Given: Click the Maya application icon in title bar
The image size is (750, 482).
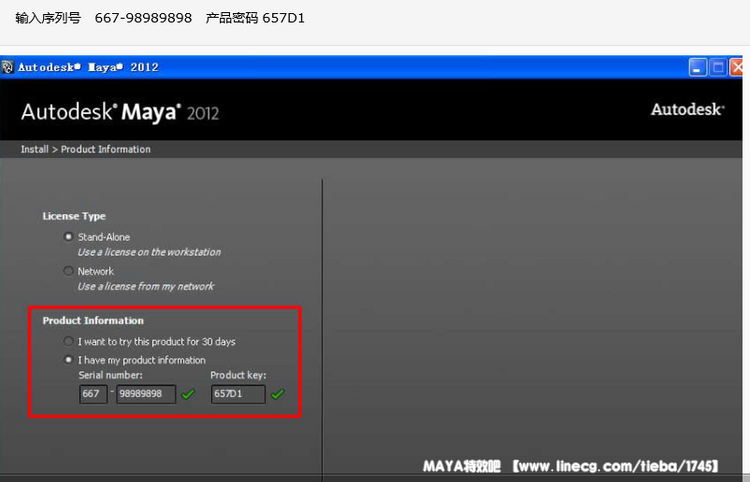Looking at the screenshot, I should pos(8,67).
